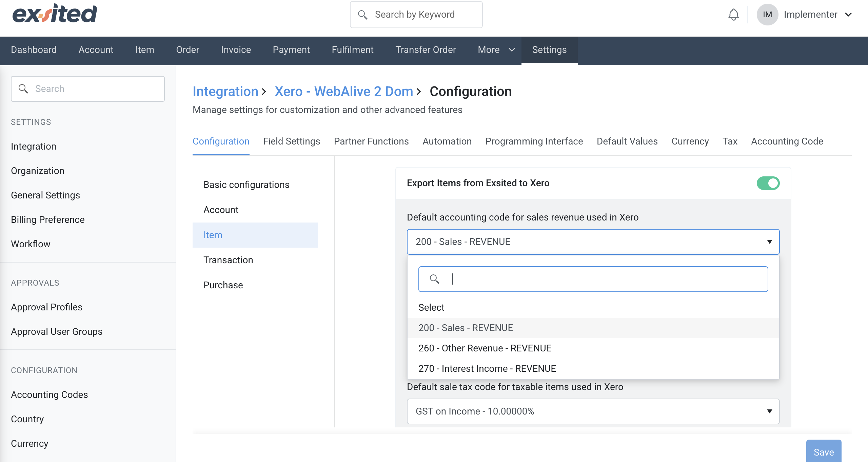Click the magnifier icon in settings sidebar search
This screenshot has height=462, width=868.
coord(23,89)
